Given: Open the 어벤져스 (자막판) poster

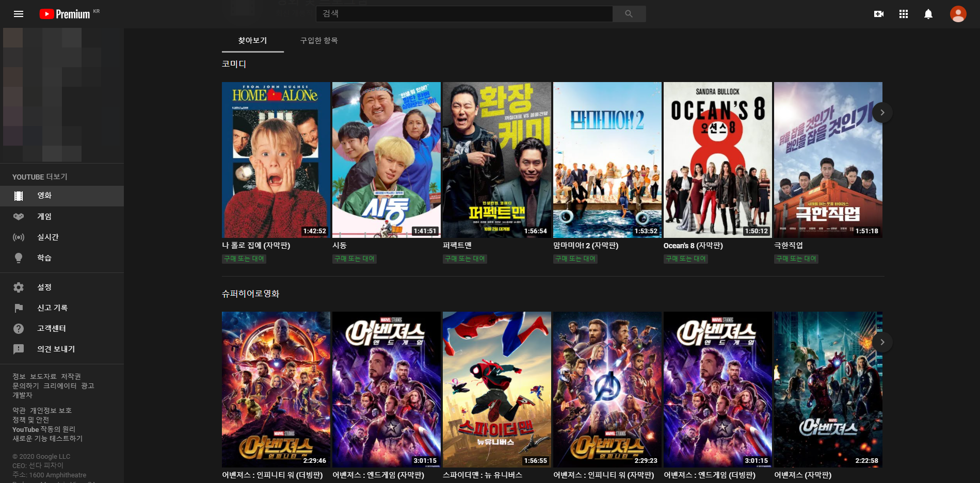Looking at the screenshot, I should (828, 390).
